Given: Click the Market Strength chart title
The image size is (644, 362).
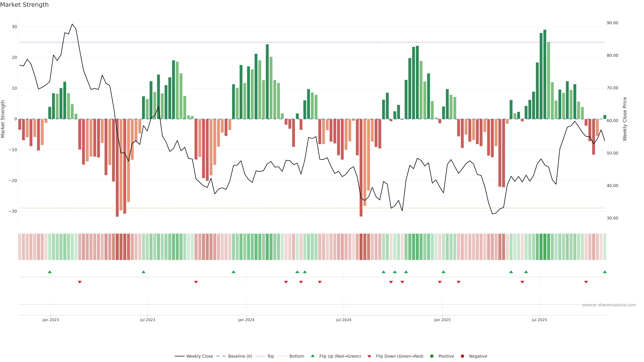Looking at the screenshot, I should point(24,5).
